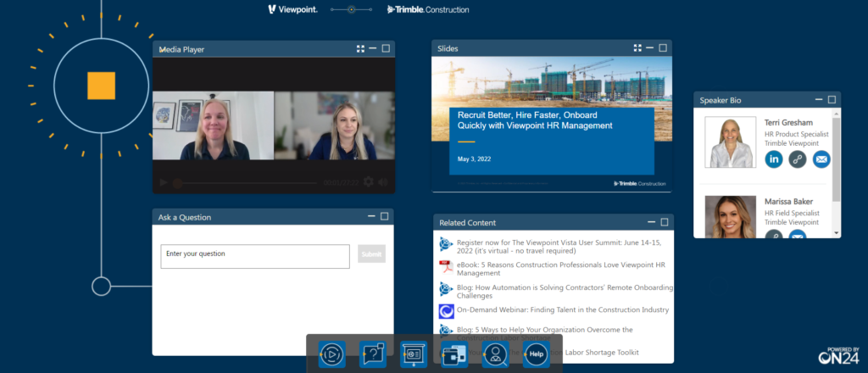Open the Slides presentation dock icon
The image size is (868, 373).
pos(414,354)
